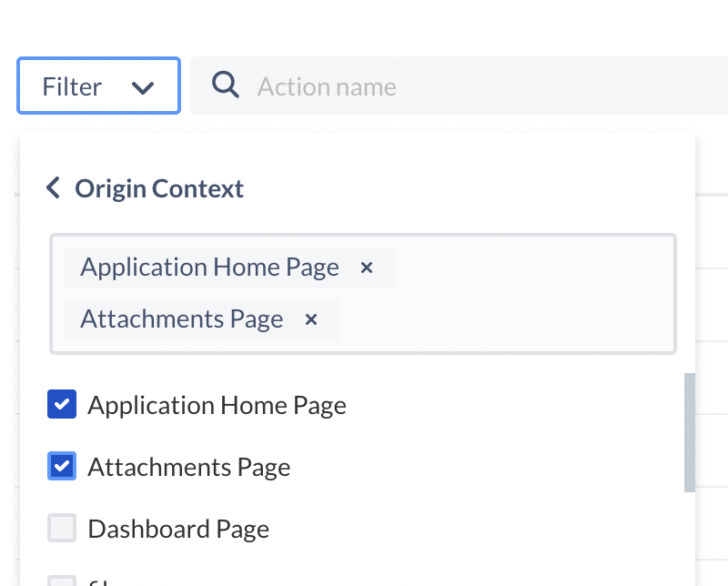The height and width of the screenshot is (586, 728).
Task: Click the options list scrollbar
Action: pos(689,432)
